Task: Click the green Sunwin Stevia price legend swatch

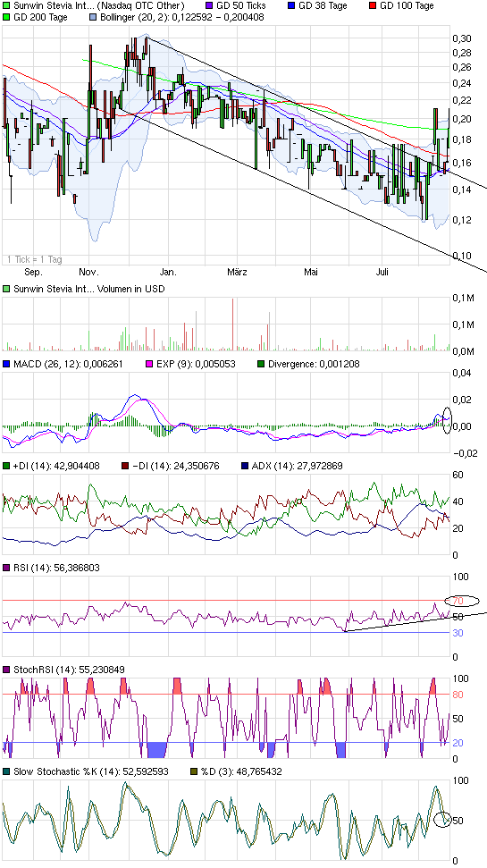Action: click(6, 6)
